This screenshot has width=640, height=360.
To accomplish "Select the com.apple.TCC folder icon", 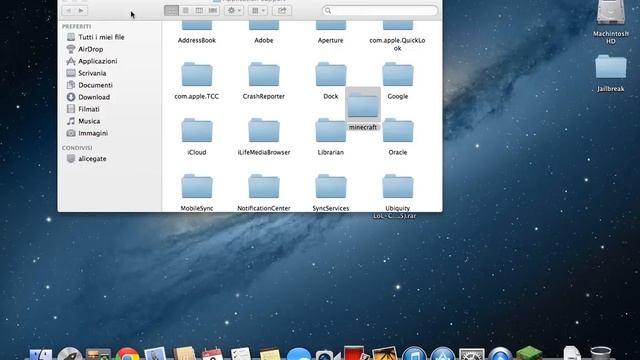I will [x=197, y=75].
